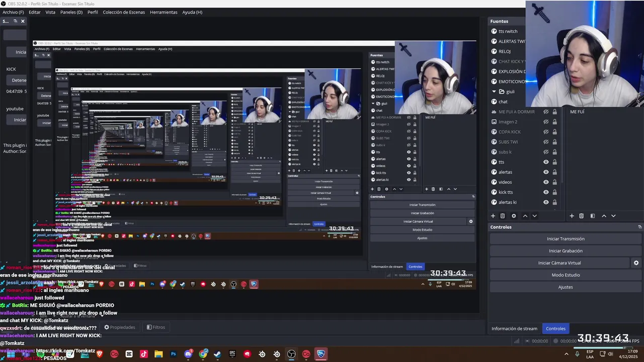This screenshot has width=644, height=362.
Task: Lock toggle for the ME FUI A DORMIR source
Action: (554, 112)
